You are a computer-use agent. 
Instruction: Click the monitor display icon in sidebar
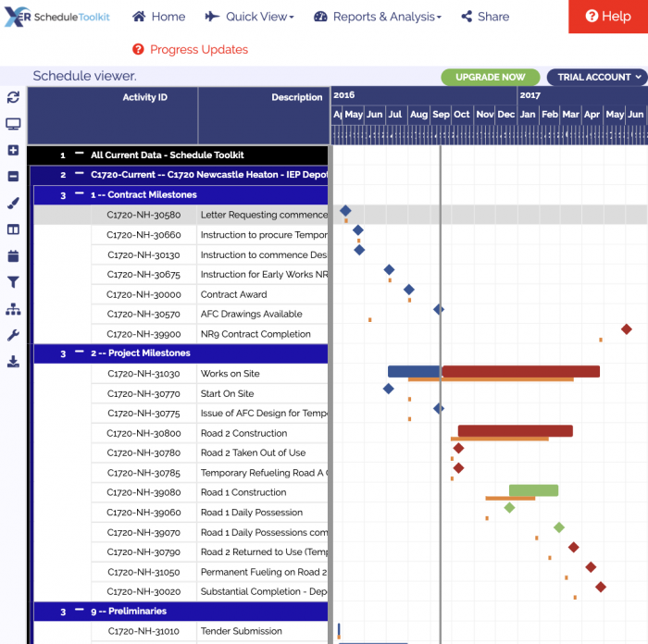coord(13,124)
